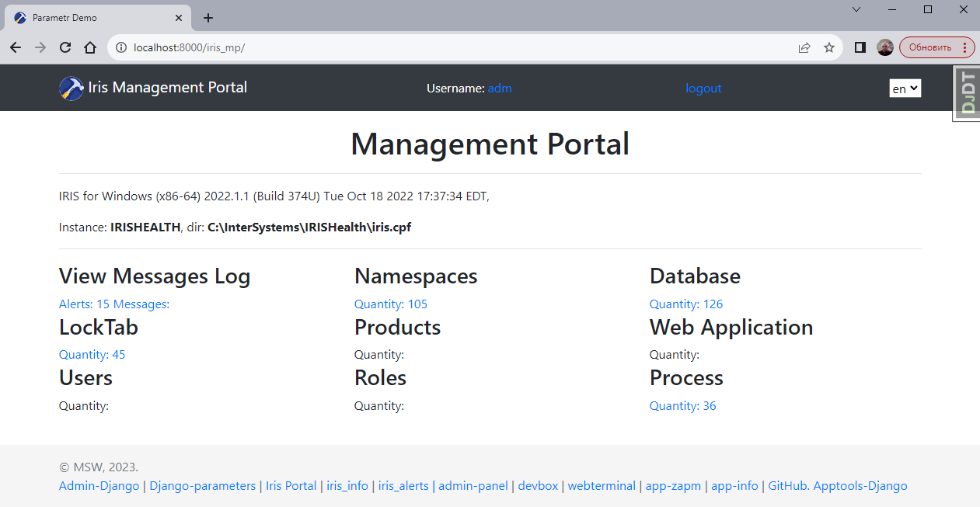The height and width of the screenshot is (507, 980).
Task: Click the Quantity text under Roles
Action: (379, 406)
